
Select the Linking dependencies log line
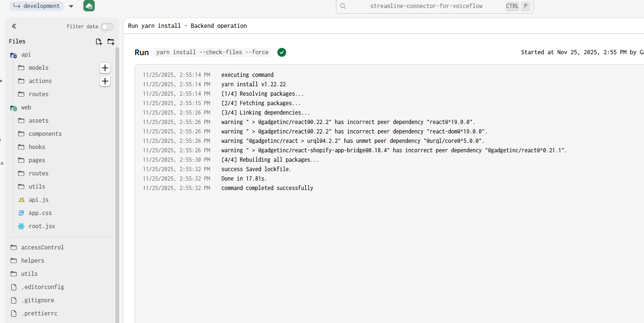(266, 113)
